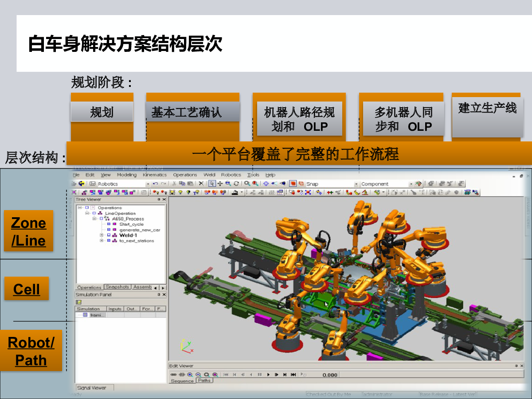This screenshot has height=399, width=532.
Task: Click the simulation time field showing 0.000
Action: 329,375
